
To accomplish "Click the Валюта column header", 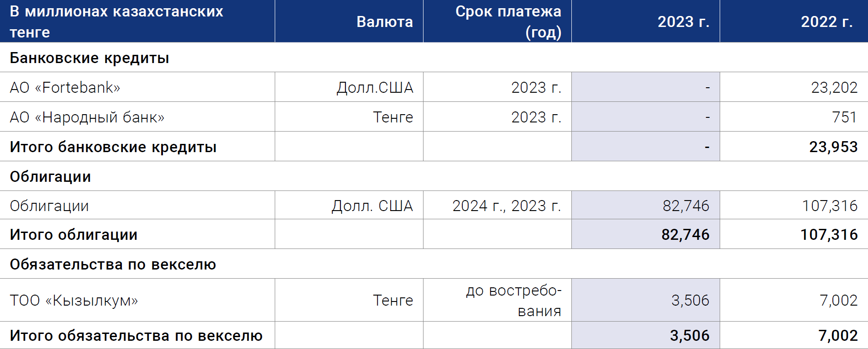I will [x=384, y=21].
